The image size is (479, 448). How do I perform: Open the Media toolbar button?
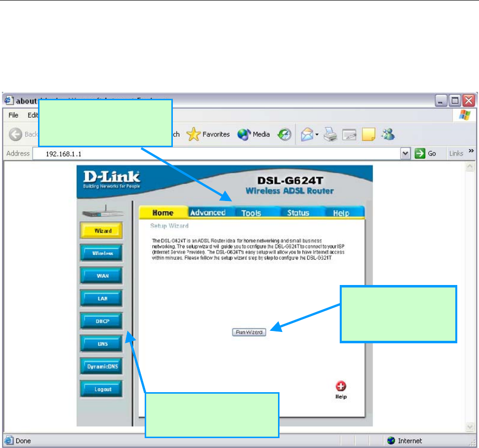(253, 134)
